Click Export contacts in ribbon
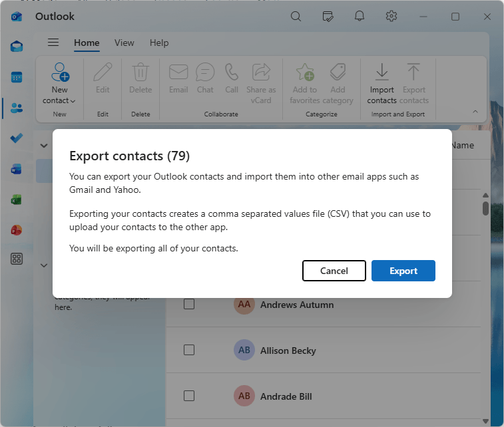The height and width of the screenshot is (427, 504). coord(413,84)
